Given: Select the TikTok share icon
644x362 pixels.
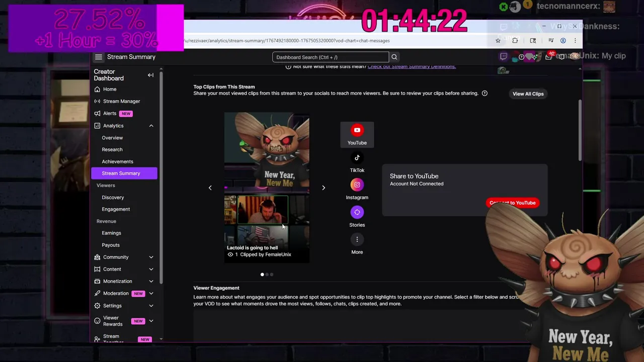Looking at the screenshot, I should pos(357,157).
